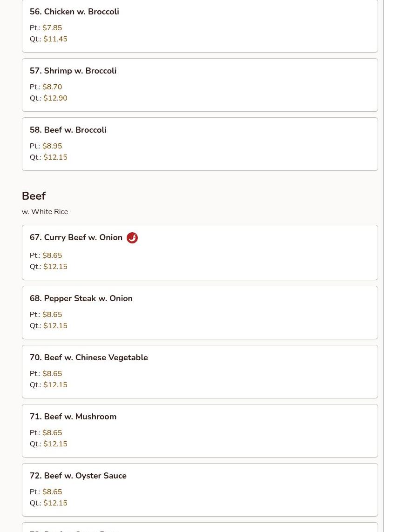
Task: Click pint price under Beef w. Chinese Vegetable
Action: click(x=52, y=374)
